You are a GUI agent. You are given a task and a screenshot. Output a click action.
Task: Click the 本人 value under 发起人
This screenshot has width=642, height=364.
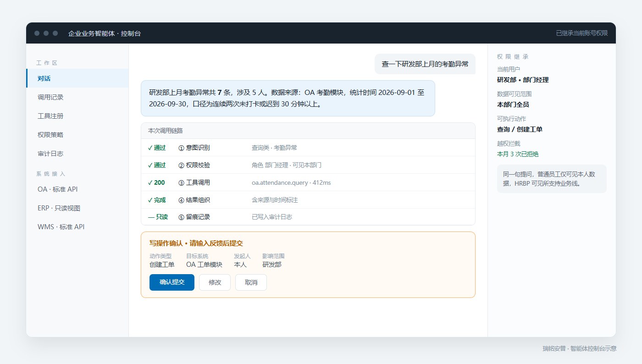tap(240, 265)
